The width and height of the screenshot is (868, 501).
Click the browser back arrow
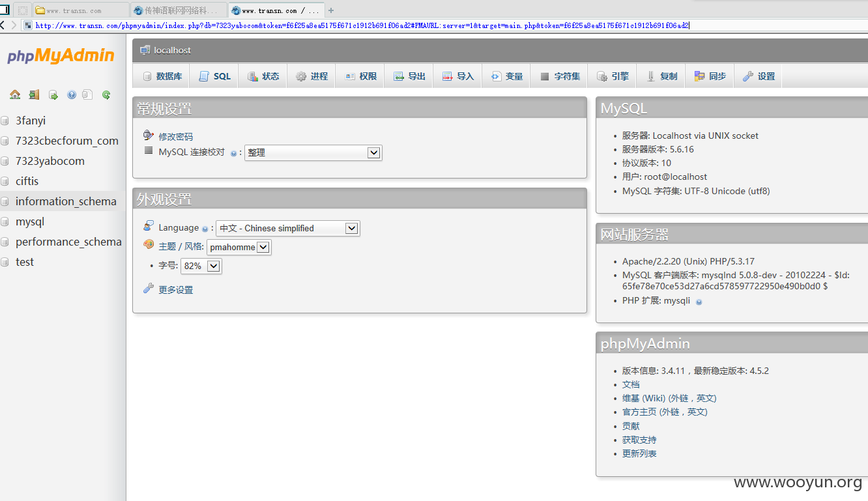(3, 25)
